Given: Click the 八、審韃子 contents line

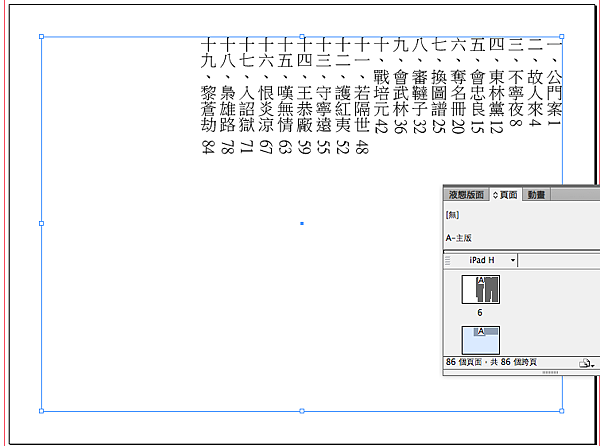Looking at the screenshot, I should point(420,86).
